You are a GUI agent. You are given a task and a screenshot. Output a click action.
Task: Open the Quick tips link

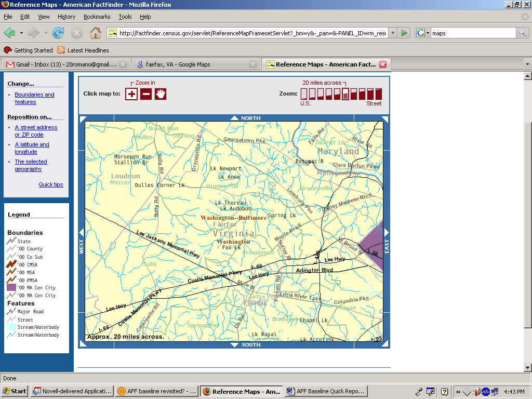tap(51, 184)
